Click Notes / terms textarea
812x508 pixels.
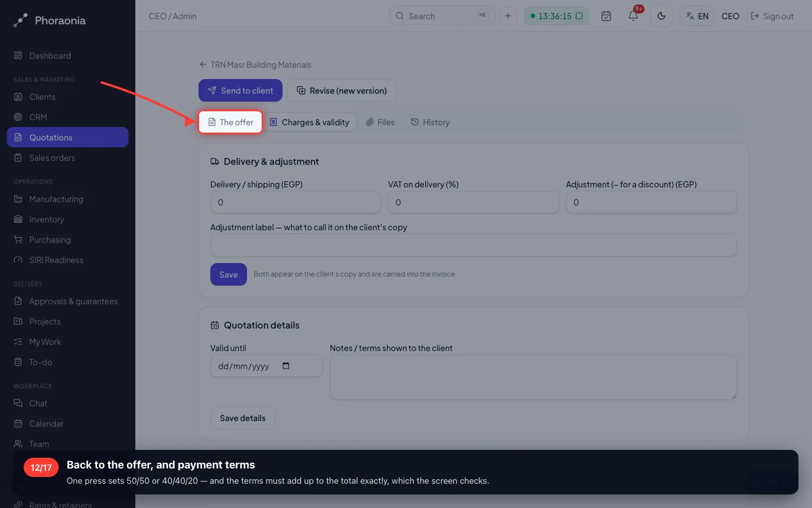point(533,378)
